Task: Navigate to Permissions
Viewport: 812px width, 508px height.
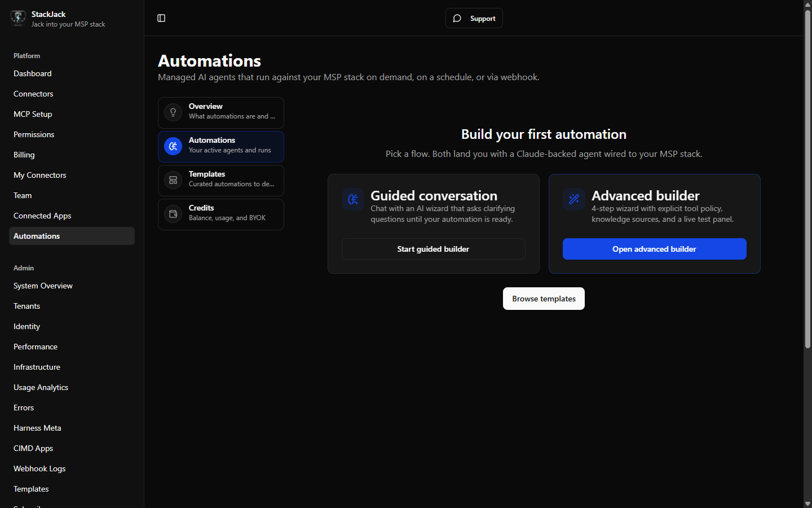Action: point(72,134)
